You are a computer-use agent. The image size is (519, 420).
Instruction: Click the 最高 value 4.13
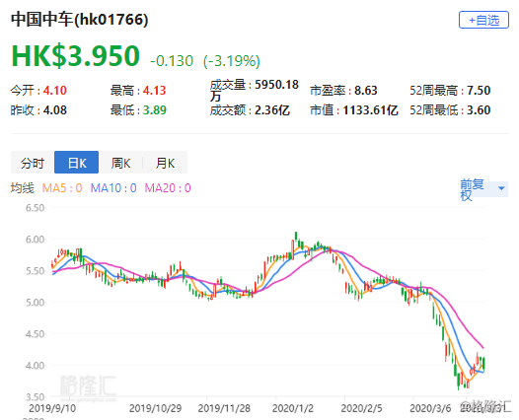point(154,91)
